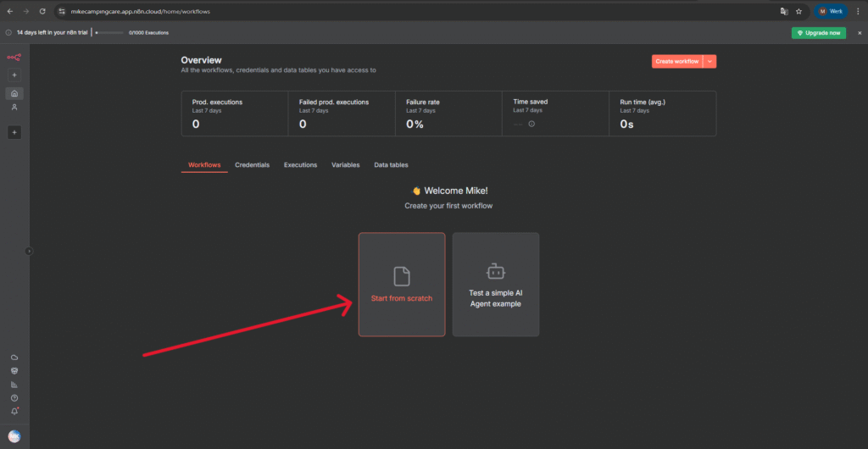This screenshot has height=449, width=868.
Task: Switch to the Credentials tab
Action: pyautogui.click(x=252, y=164)
